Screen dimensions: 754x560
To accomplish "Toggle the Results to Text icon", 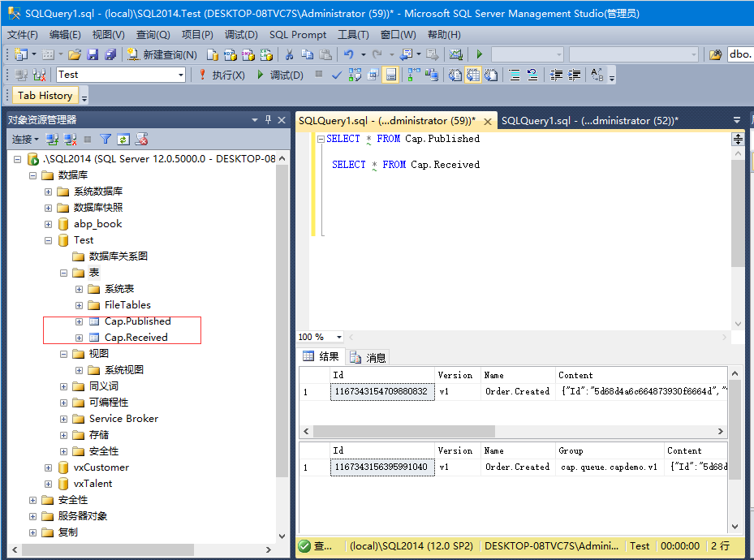I will [455, 75].
